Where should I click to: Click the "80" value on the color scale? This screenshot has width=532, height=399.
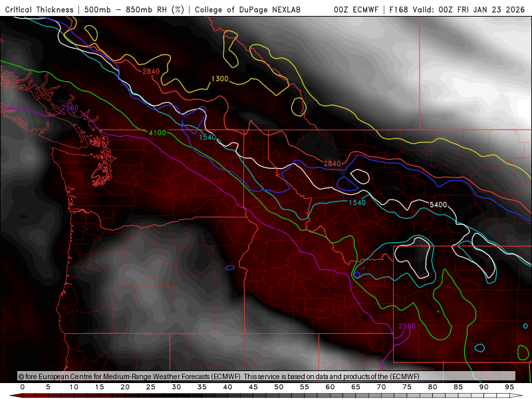point(433,387)
